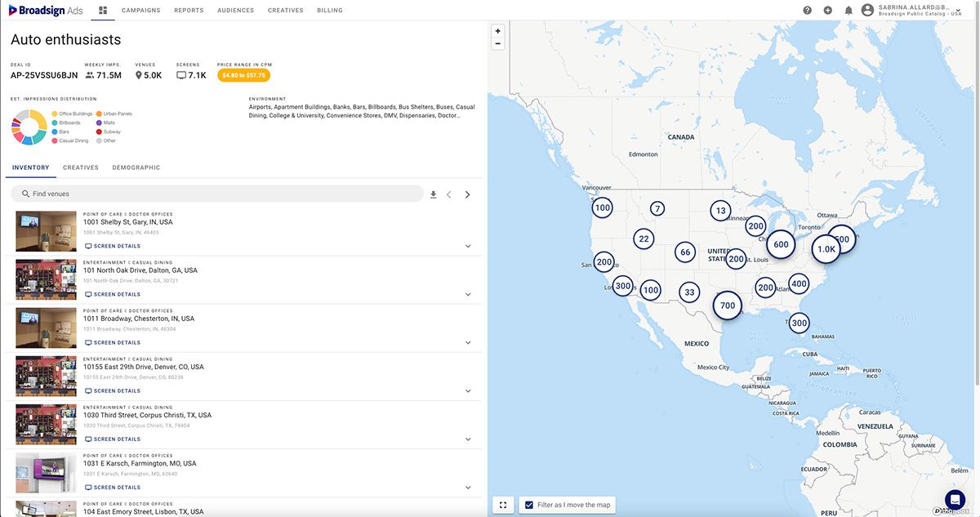Viewport: 980px width, 517px height.
Task: Open the notifications bell
Action: (849, 11)
